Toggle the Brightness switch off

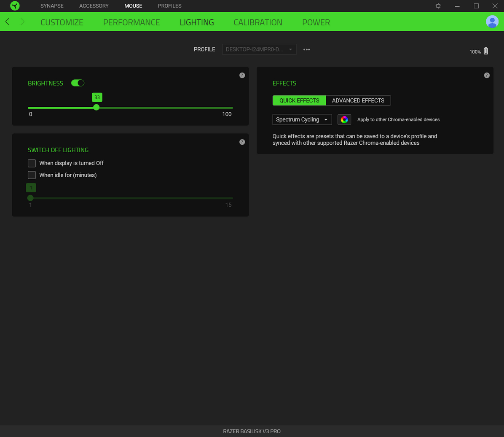point(78,83)
